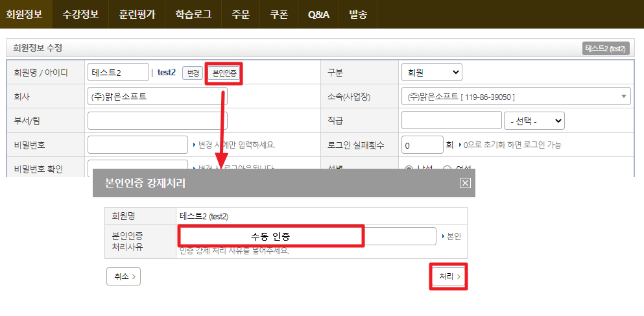644x316 pixels.
Task: Select the 주문 tab
Action: 240,14
